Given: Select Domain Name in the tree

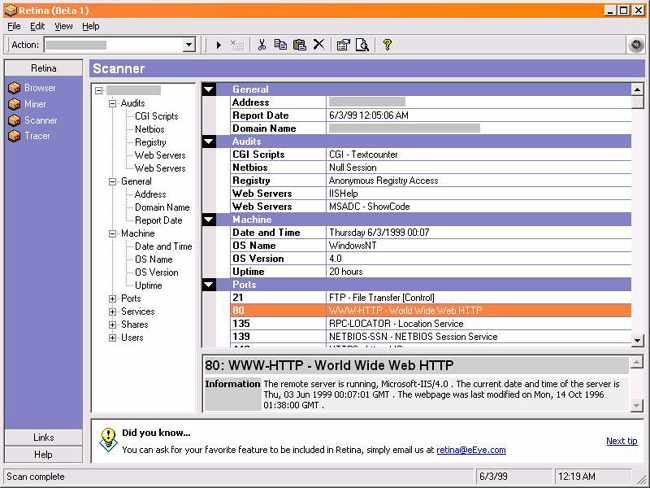Looking at the screenshot, I should (x=162, y=207).
